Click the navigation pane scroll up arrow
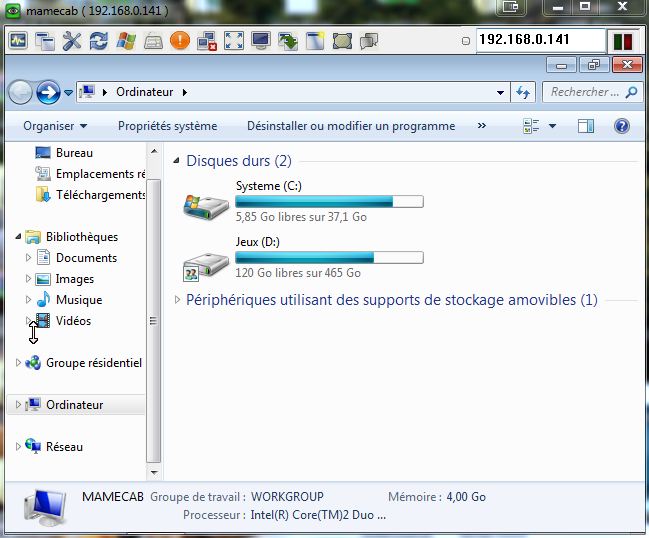This screenshot has width=649, height=538. 154,151
